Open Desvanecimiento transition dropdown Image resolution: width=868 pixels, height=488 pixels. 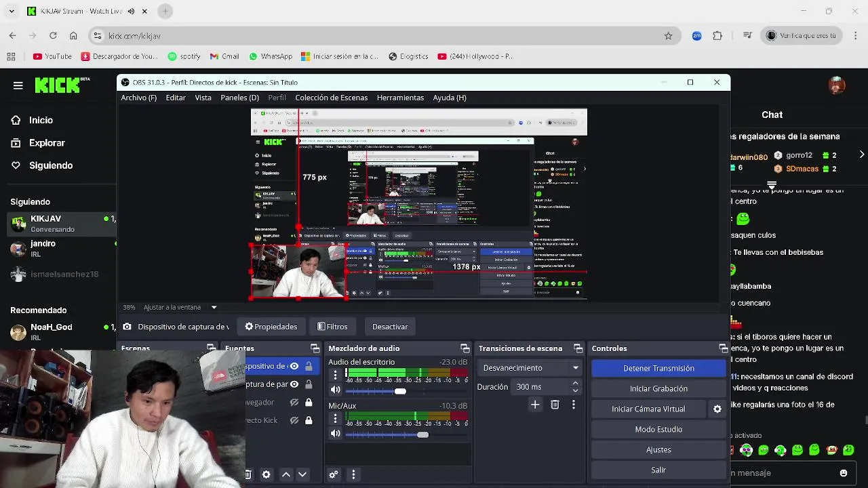530,368
